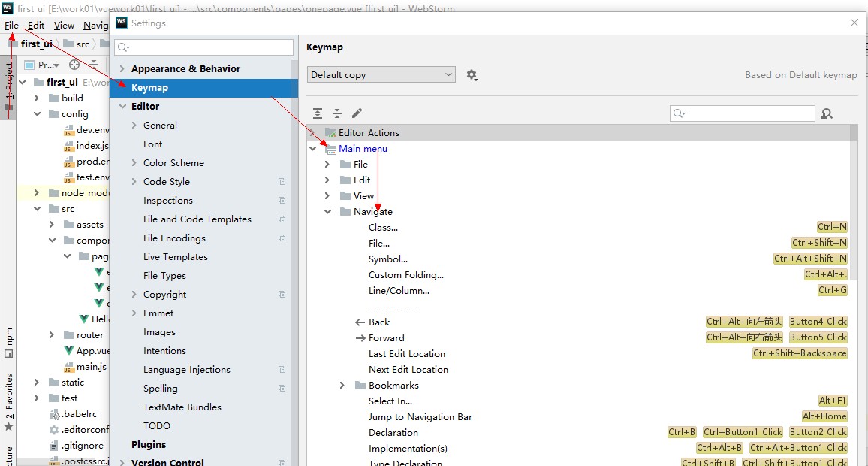The image size is (868, 466).
Task: Expand the File group under Main menu
Action: [327, 165]
